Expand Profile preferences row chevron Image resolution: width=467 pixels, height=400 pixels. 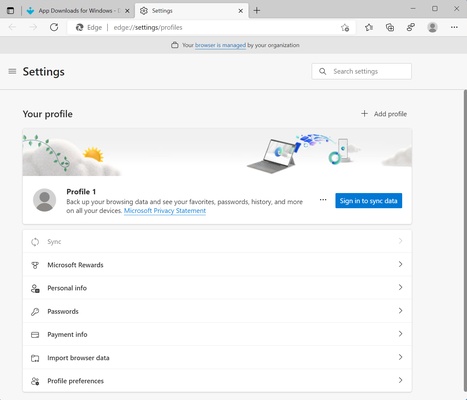point(400,380)
